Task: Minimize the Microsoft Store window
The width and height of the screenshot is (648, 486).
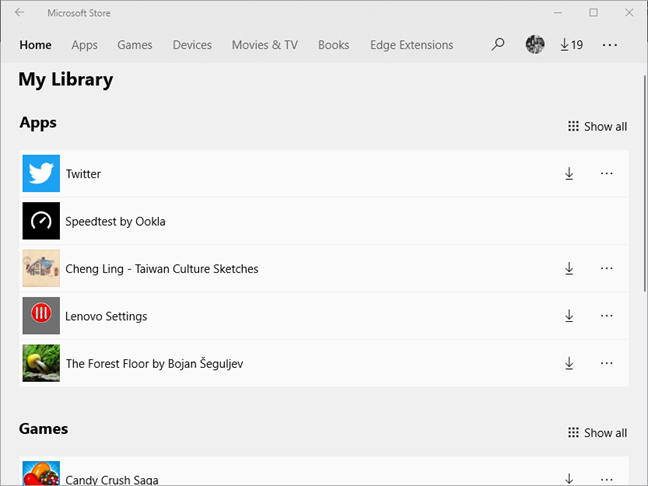Action: (557, 13)
